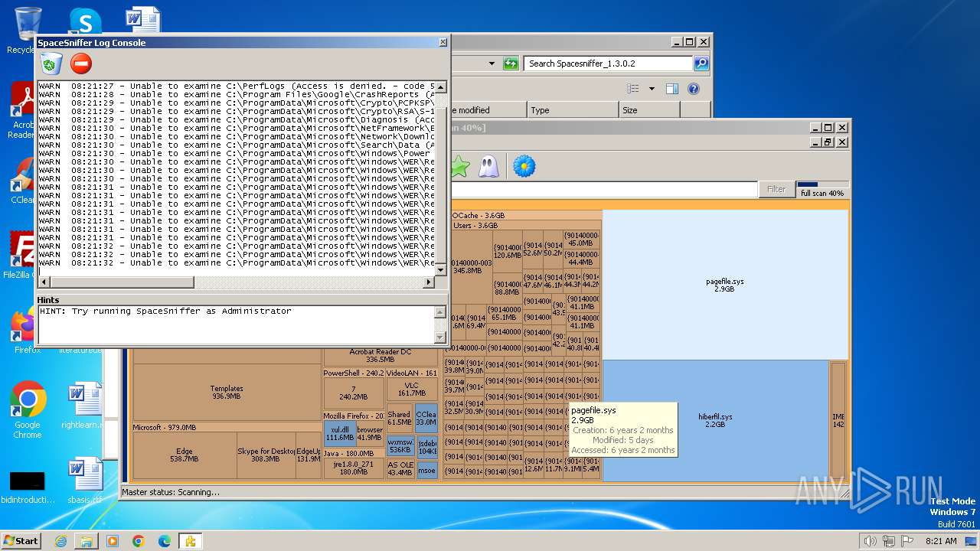Click the PowerShell - 240.2 folder header
Image resolution: width=980 pixels, height=551 pixels.
354,373
